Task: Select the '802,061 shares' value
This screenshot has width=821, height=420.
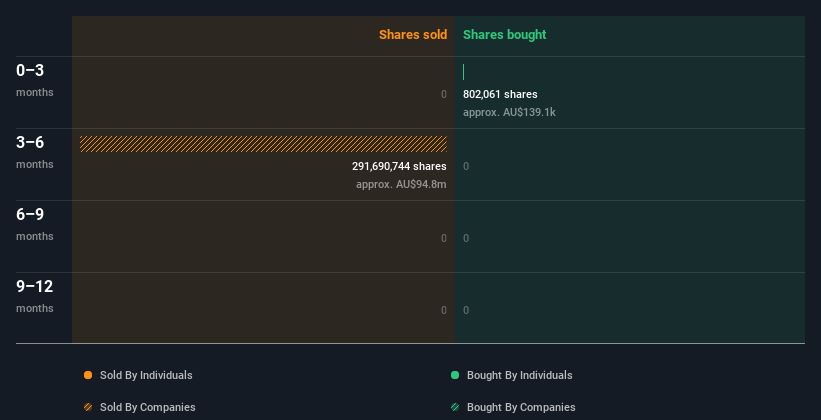Action: click(x=500, y=95)
